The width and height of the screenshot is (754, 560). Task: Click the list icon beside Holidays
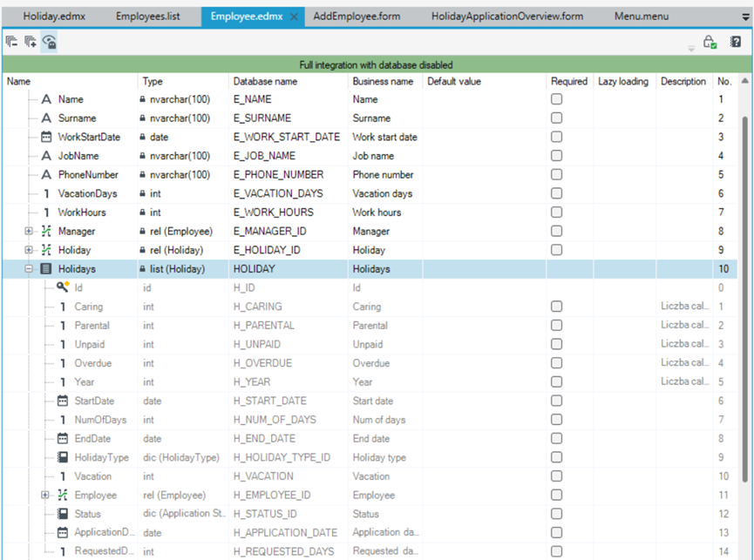pyautogui.click(x=46, y=269)
